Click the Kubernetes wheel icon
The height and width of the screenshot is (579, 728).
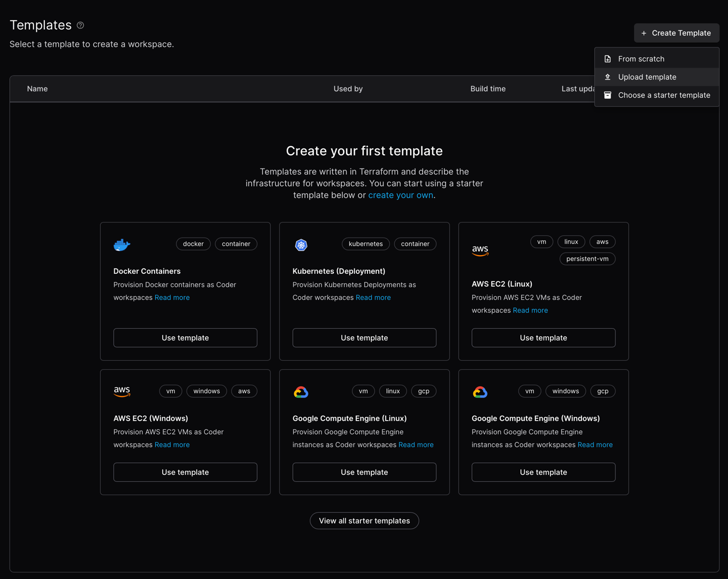[x=301, y=245]
